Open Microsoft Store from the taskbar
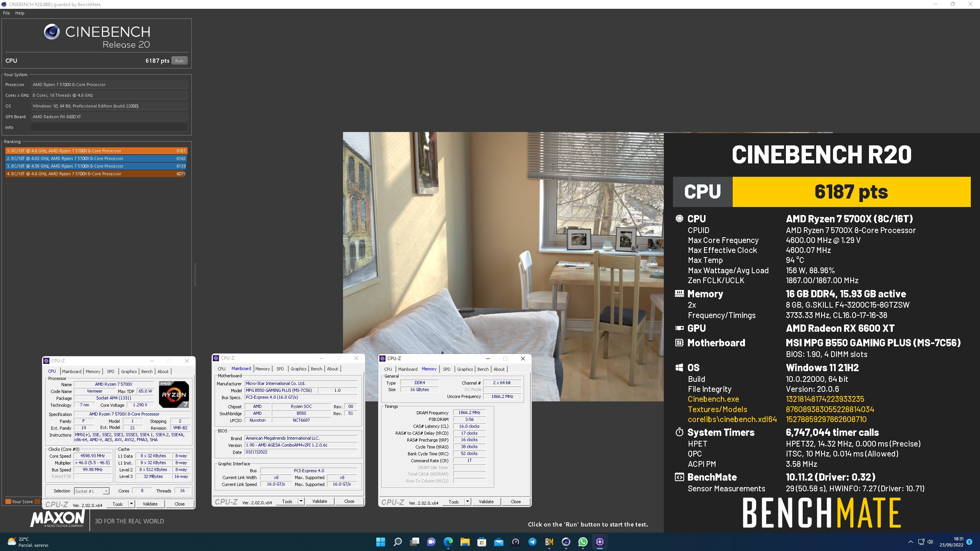Screen dimensions: 980x551 click(x=482, y=542)
